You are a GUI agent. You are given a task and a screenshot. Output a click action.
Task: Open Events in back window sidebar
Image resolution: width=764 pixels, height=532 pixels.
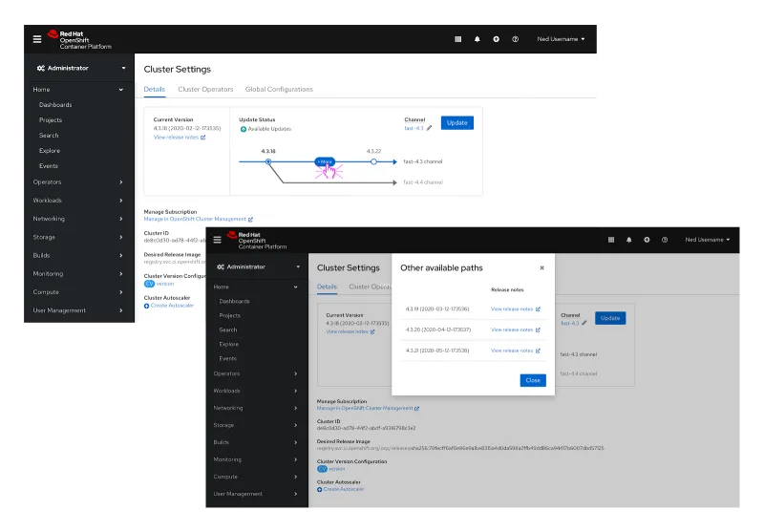point(49,166)
